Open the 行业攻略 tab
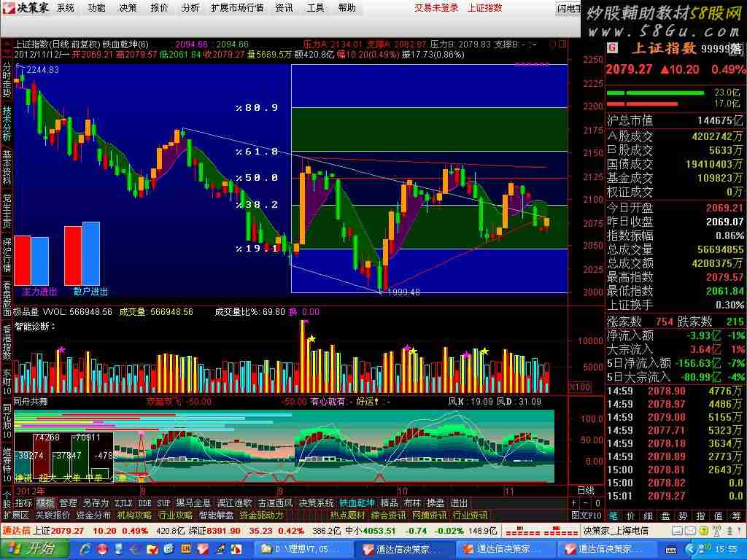This screenshot has width=747, height=560. 175,516
